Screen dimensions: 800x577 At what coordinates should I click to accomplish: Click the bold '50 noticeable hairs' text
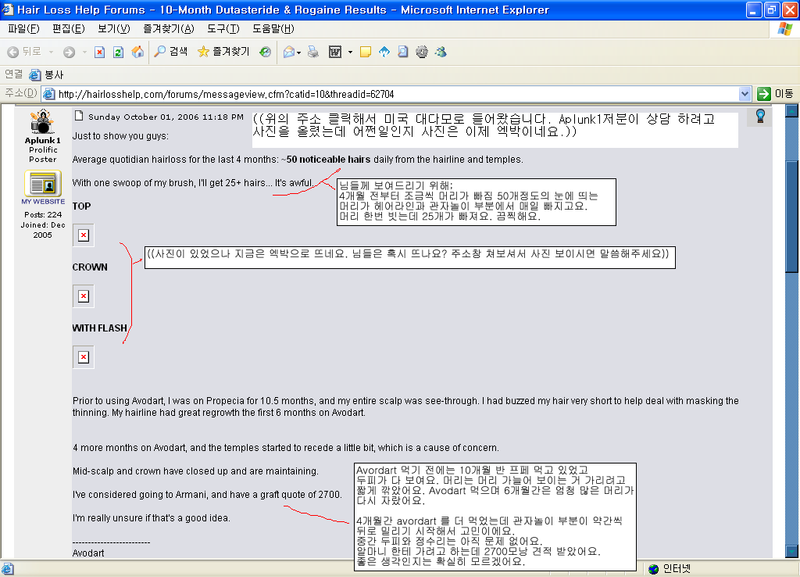[328, 160]
